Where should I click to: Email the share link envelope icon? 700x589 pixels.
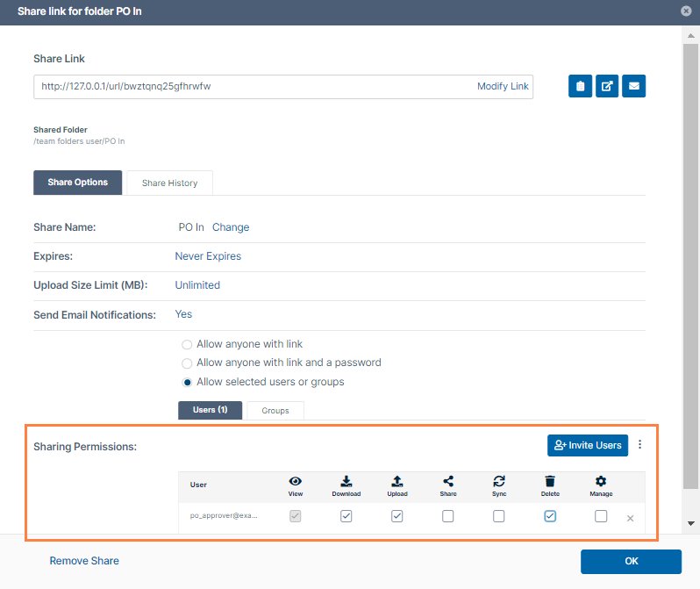[633, 86]
